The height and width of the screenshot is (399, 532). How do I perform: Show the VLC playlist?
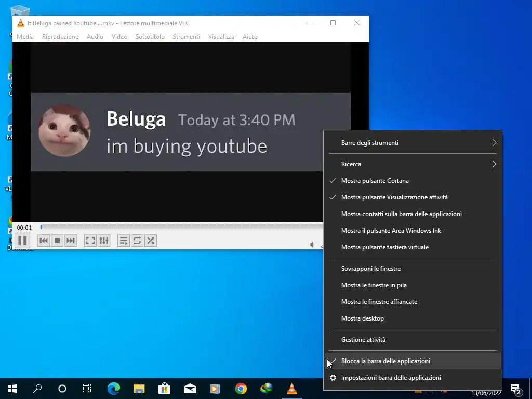tap(124, 241)
